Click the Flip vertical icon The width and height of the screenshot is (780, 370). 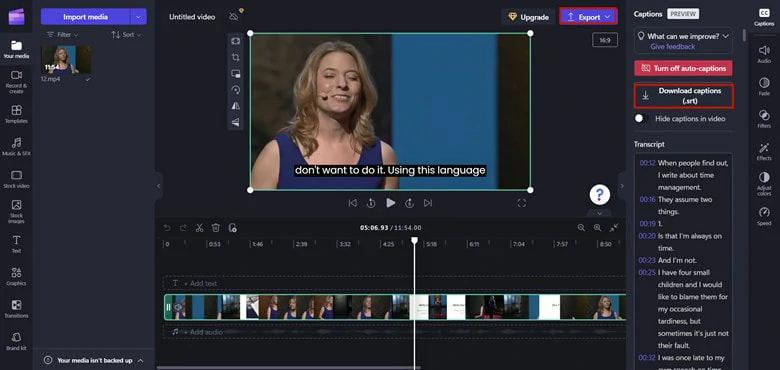(236, 122)
